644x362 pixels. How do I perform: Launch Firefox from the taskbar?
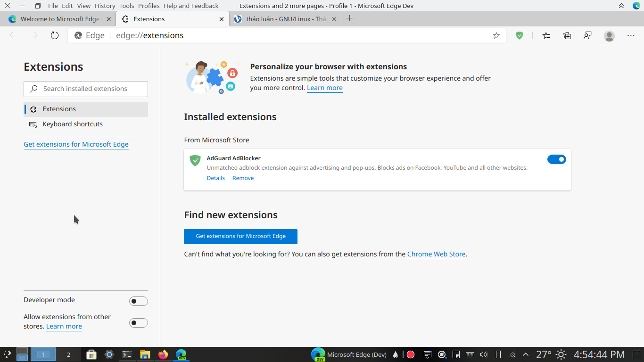[163, 354]
